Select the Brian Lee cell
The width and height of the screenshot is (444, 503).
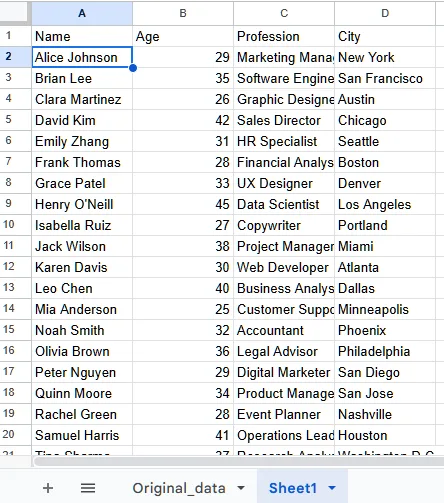pyautogui.click(x=82, y=78)
